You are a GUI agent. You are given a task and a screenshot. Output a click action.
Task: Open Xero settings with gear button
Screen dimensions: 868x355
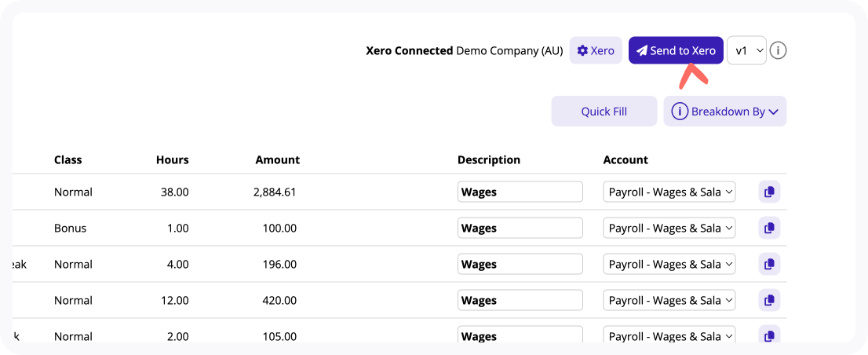point(596,50)
